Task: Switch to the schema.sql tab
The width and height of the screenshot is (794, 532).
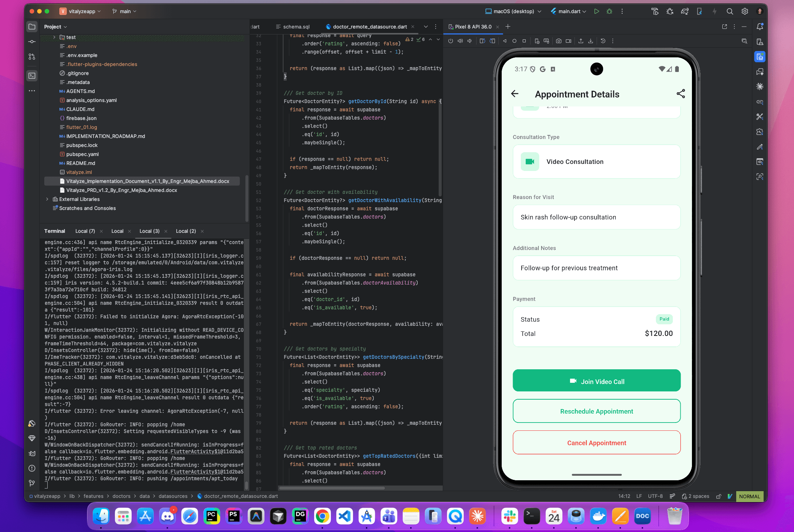Action: coord(293,27)
